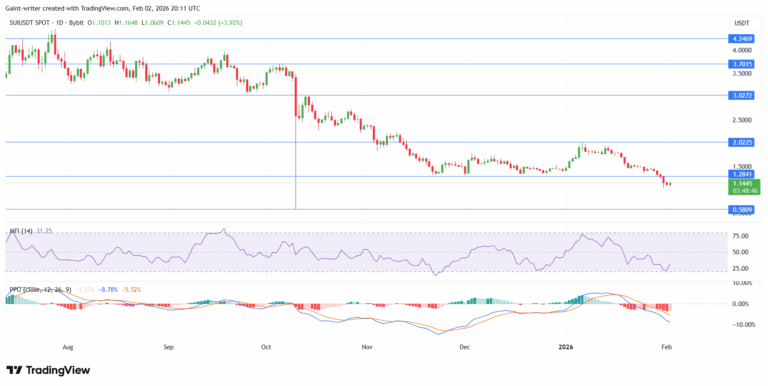The image size is (768, 386).
Task: Click the 50.00 MFI scale value
Action: (740, 252)
